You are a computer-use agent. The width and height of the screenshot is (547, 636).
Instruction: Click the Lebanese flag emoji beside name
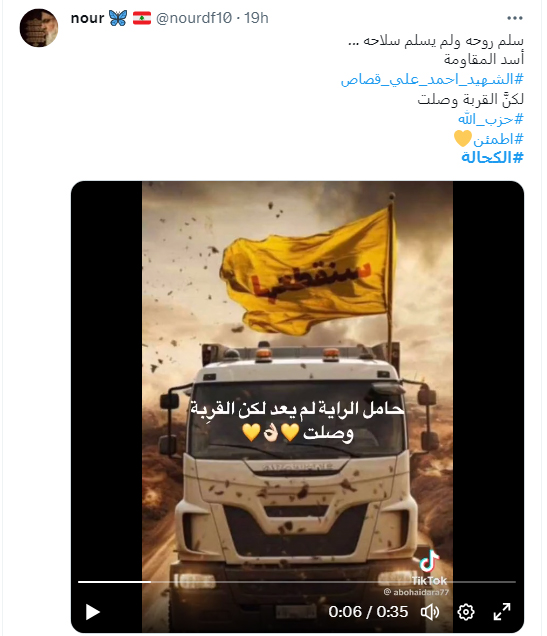click(x=142, y=18)
